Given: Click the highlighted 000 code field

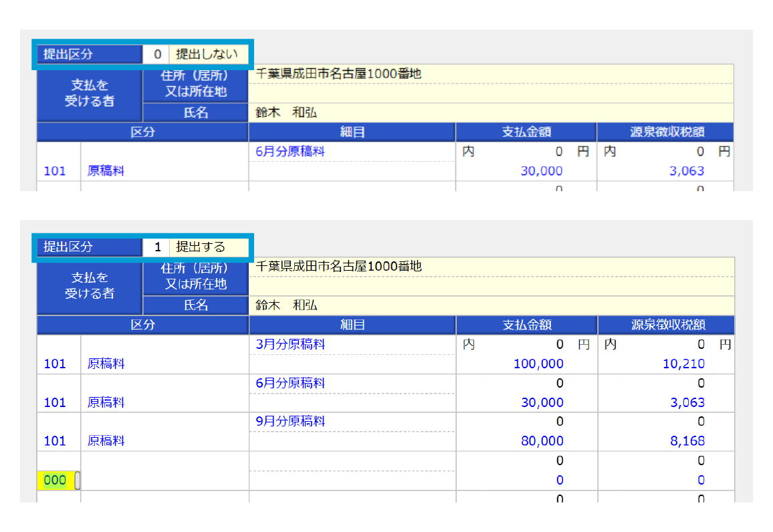Looking at the screenshot, I should click(56, 481).
